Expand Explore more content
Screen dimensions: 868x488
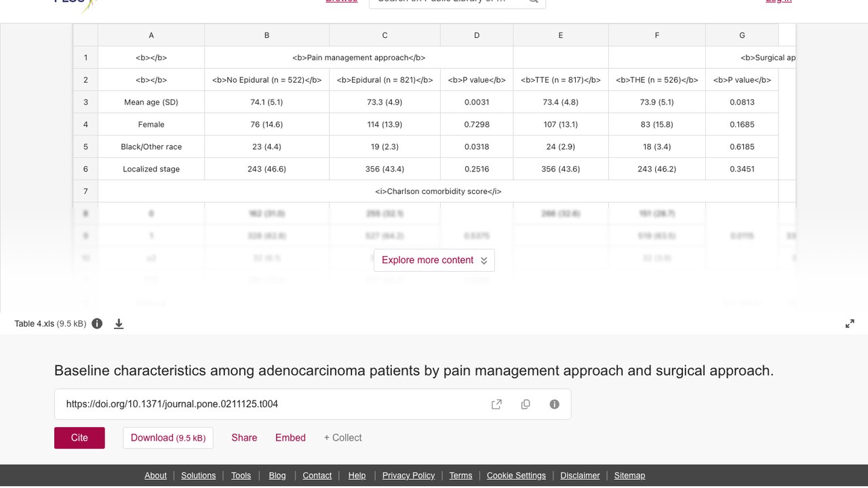point(434,260)
